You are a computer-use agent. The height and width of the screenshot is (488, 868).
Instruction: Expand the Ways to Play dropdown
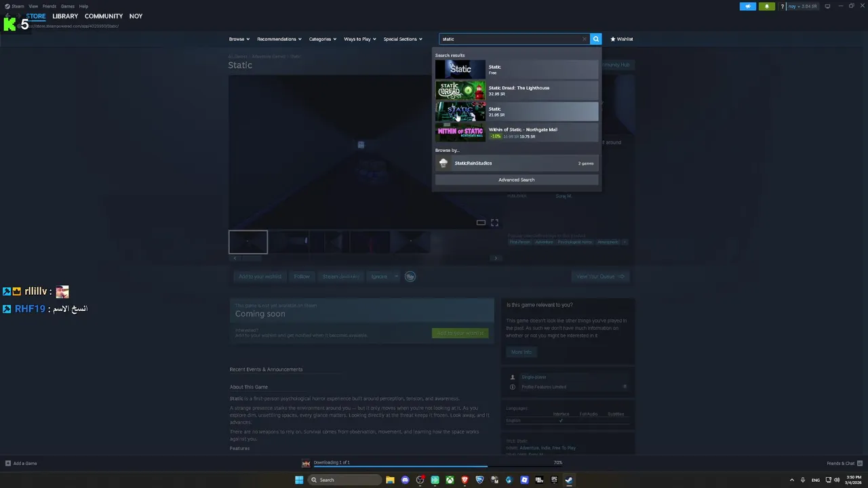click(360, 39)
